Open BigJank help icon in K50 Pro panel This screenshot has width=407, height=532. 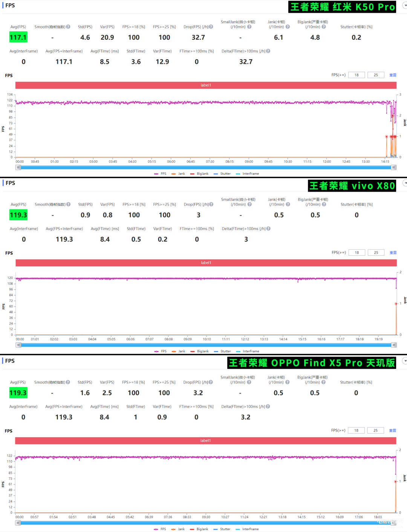coord(324,27)
